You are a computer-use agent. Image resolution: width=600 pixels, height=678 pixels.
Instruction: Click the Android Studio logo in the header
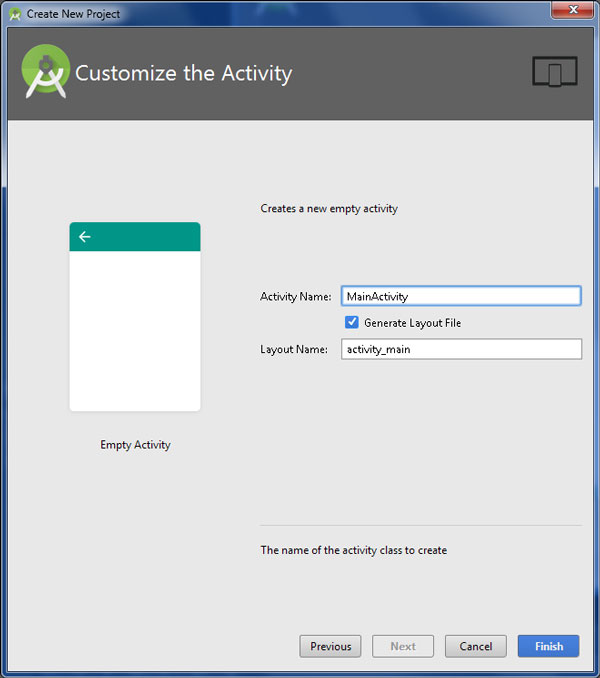[x=46, y=71]
